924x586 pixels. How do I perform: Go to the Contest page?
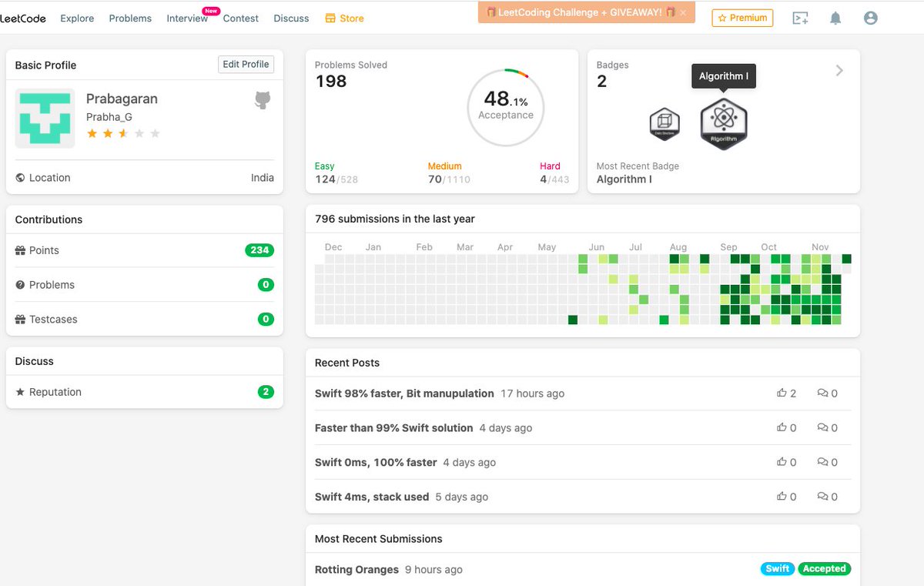click(241, 18)
